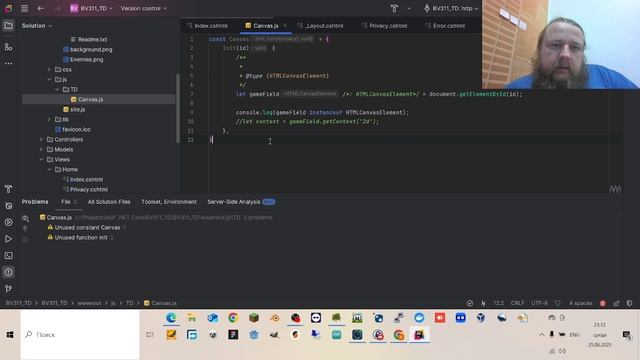The image size is (640, 360).
Task: Close the Canvas.js editor tab
Action: (x=285, y=26)
